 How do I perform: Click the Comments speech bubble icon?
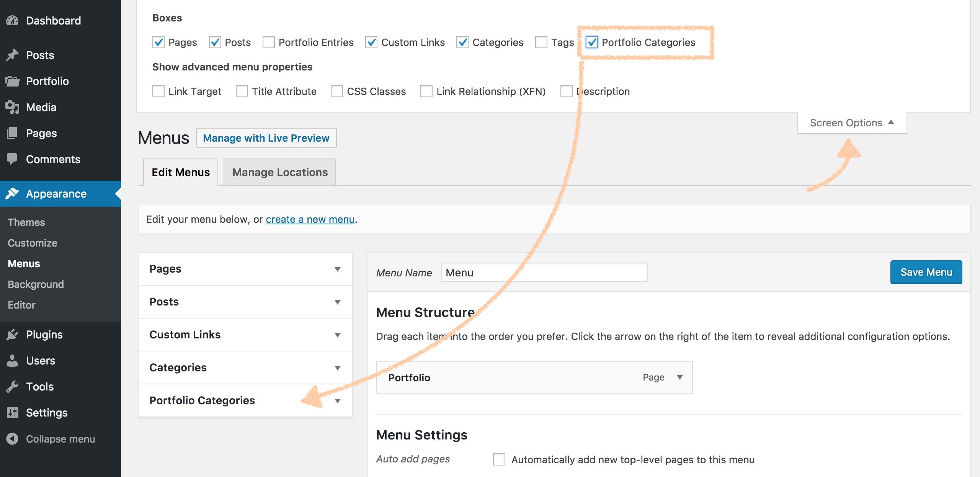[x=12, y=159]
